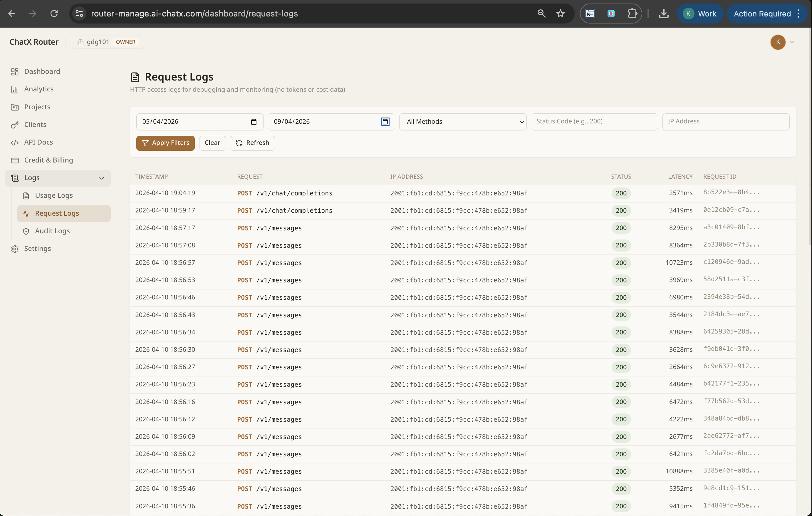Click the 10723ms latency value

(x=679, y=263)
